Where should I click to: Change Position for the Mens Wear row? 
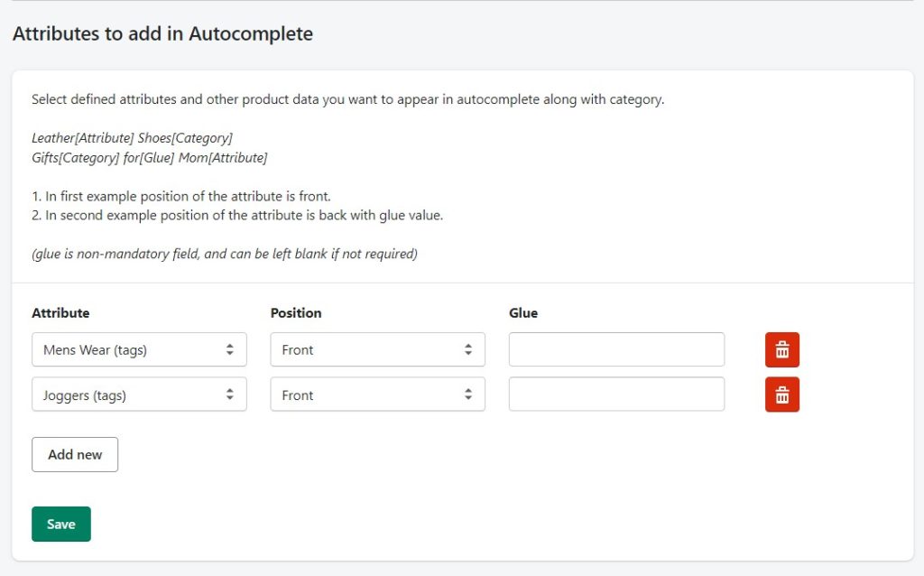[x=378, y=349]
